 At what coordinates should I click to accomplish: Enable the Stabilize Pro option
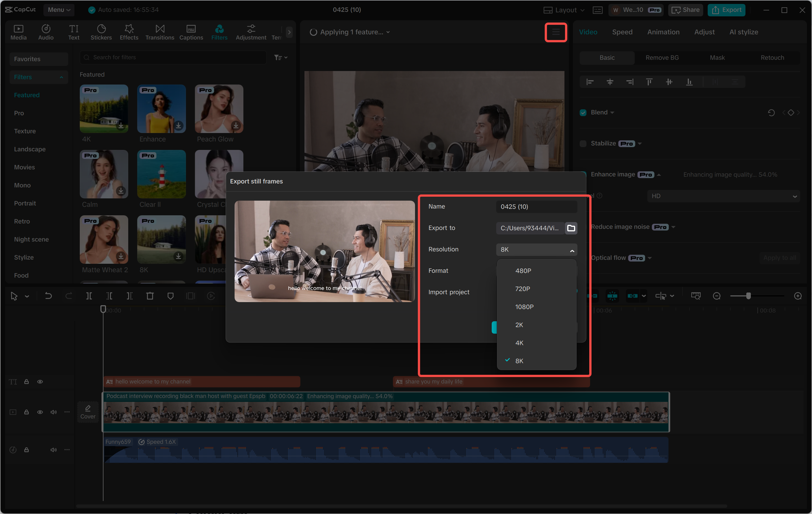(583, 144)
